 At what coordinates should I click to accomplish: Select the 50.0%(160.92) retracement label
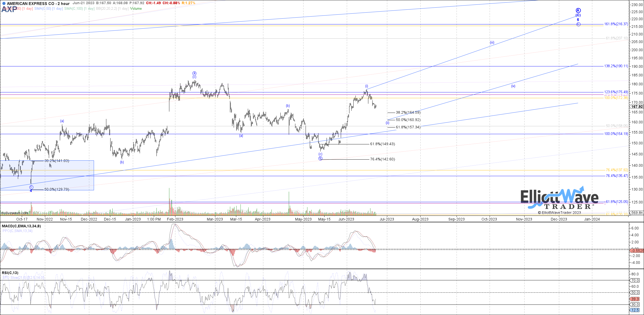(x=408, y=120)
